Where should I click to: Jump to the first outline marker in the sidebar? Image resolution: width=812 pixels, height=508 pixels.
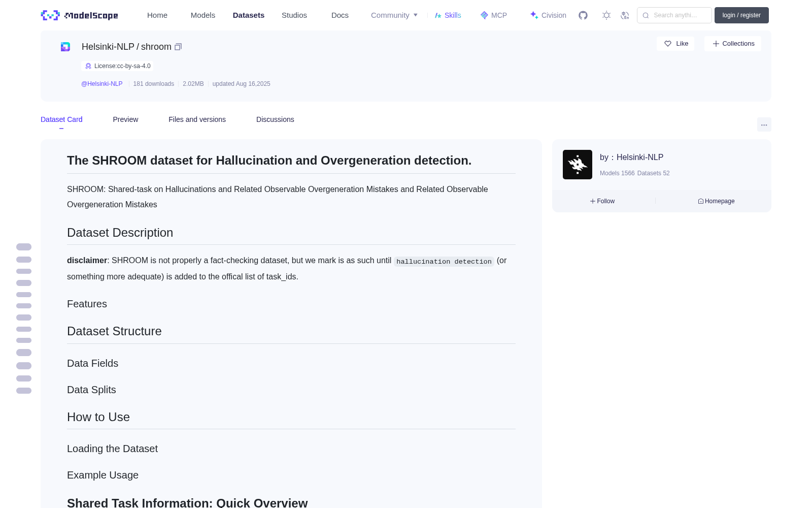pyautogui.click(x=24, y=247)
